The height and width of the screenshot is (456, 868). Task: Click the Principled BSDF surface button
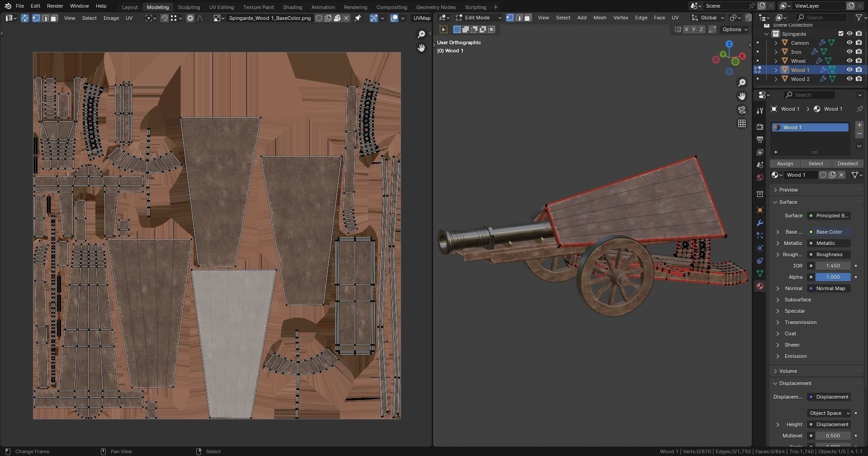[829, 216]
